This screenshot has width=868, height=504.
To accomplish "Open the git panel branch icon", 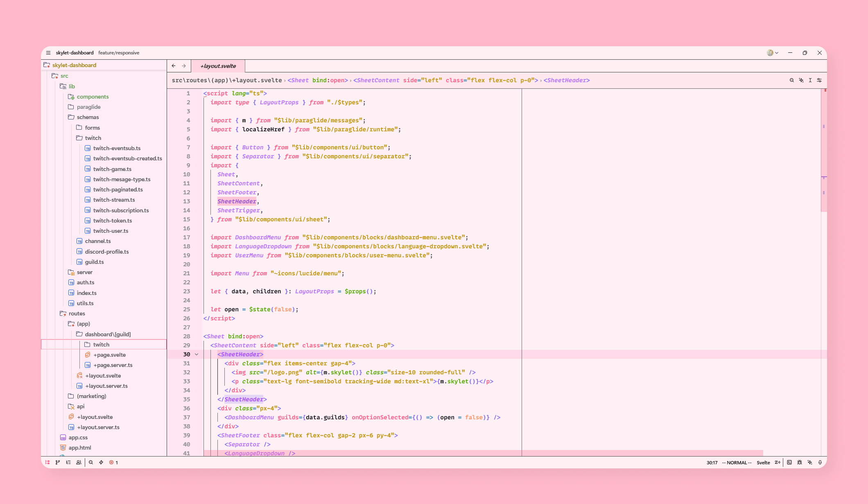I will [x=58, y=462].
